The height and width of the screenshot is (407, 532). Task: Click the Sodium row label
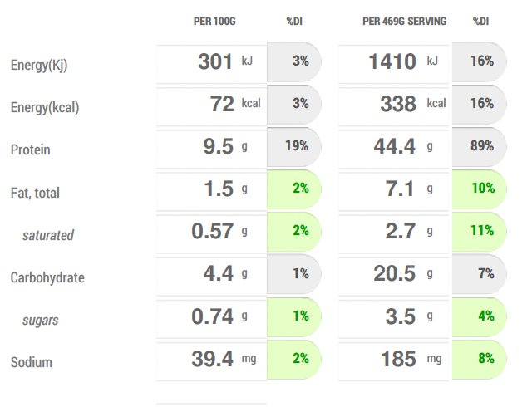[31, 363]
